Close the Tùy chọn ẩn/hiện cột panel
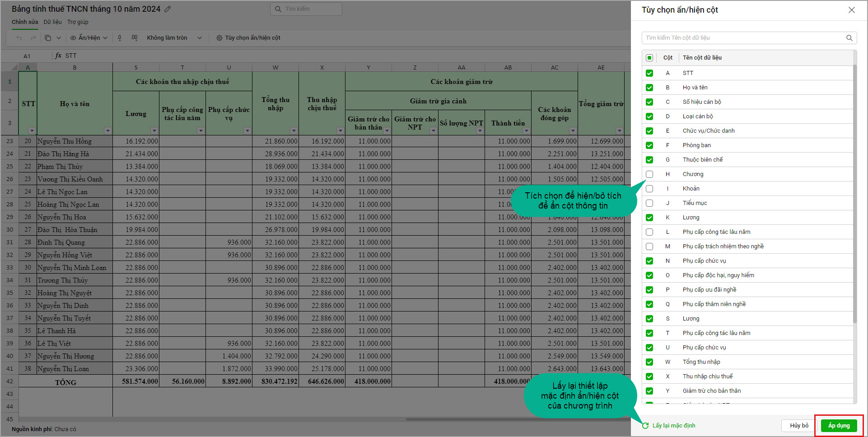This screenshot has width=868, height=437. point(851,10)
